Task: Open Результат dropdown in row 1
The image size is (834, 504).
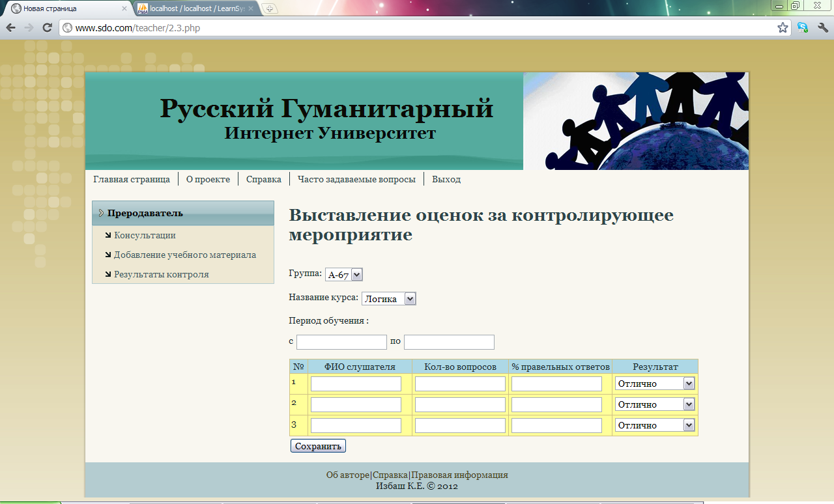Action: click(655, 384)
